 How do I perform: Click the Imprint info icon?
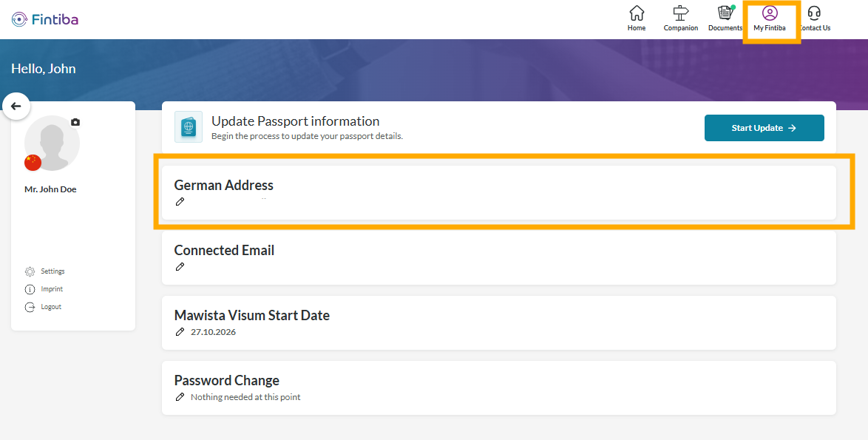[x=30, y=289]
